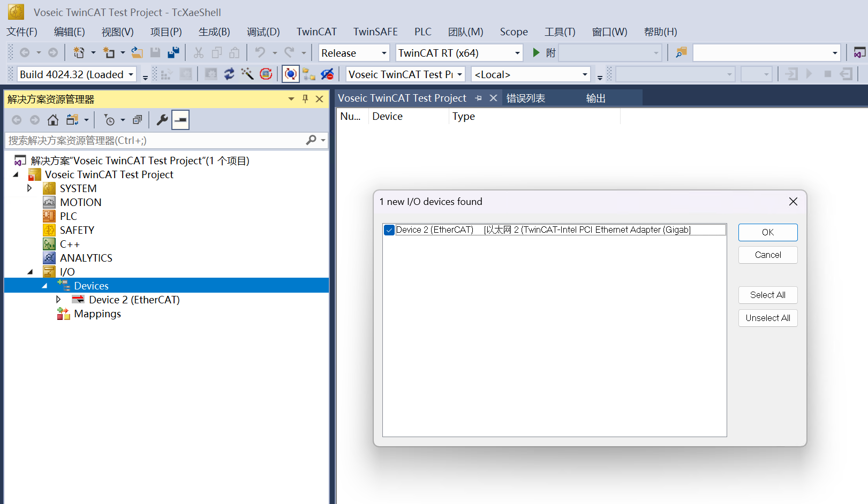Click the Scan devices wand icon

(x=247, y=74)
